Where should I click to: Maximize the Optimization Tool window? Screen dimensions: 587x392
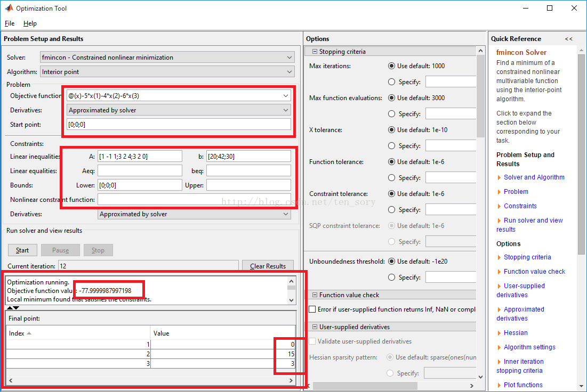pyautogui.click(x=550, y=8)
